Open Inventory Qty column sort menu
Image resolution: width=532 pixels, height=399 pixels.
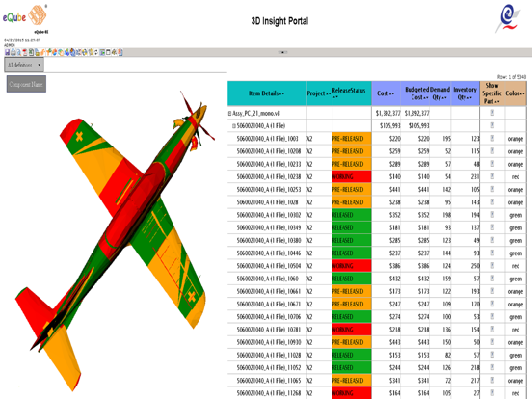tap(469, 97)
